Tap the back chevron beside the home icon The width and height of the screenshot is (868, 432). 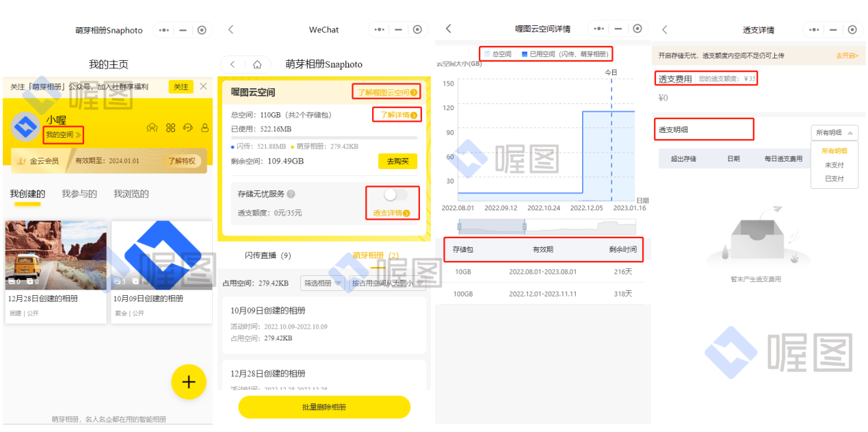pyautogui.click(x=233, y=64)
